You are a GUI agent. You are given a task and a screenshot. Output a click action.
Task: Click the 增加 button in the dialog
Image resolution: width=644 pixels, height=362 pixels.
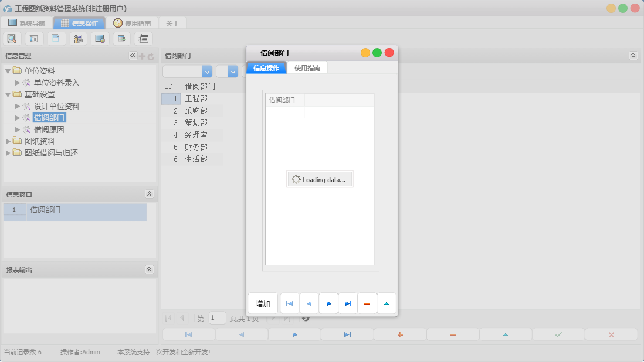point(263,303)
